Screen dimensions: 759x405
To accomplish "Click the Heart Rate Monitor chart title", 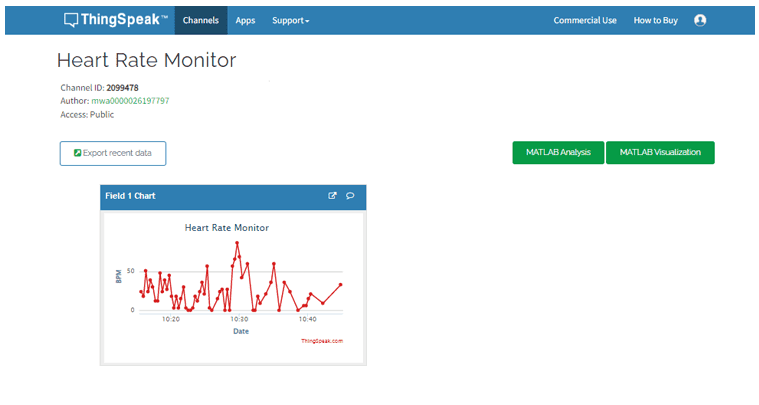I will click(226, 228).
